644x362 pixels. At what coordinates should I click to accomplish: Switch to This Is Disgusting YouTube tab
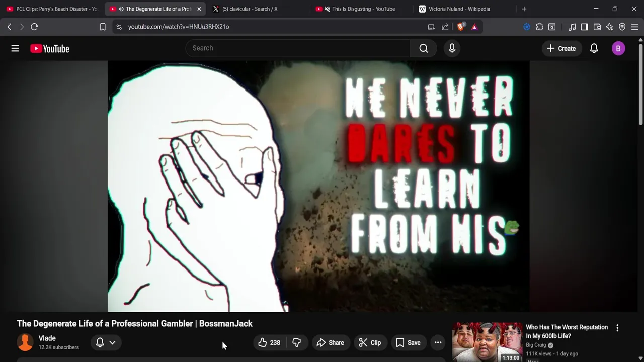click(360, 9)
